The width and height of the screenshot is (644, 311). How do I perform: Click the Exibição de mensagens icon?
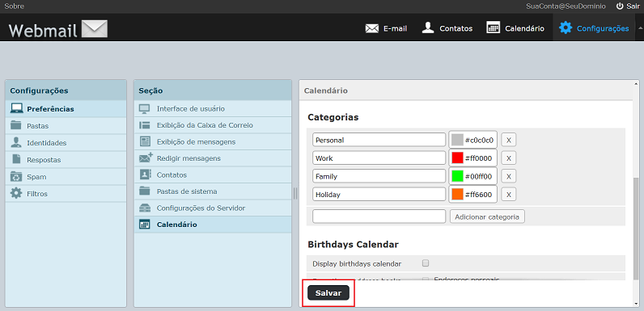coord(145,141)
